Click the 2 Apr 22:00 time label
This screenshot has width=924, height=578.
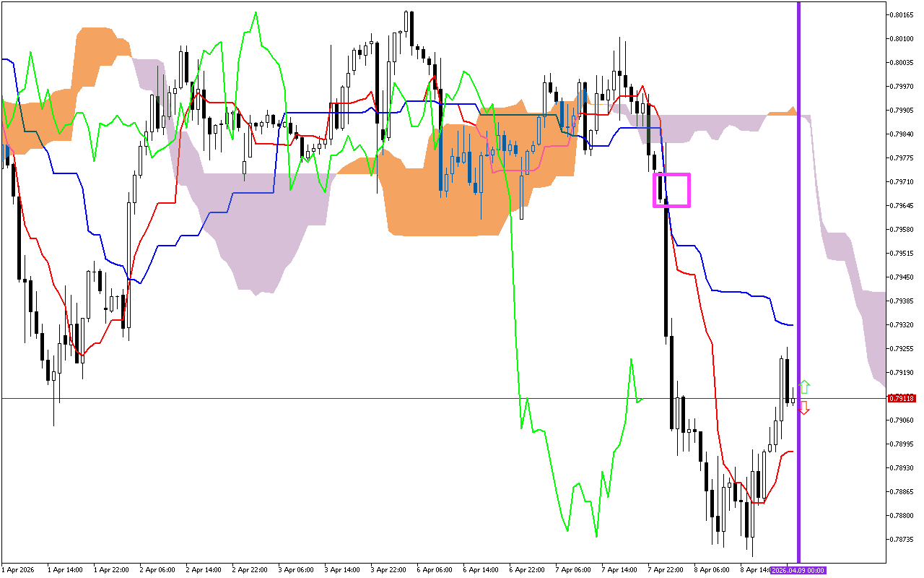tap(250, 570)
